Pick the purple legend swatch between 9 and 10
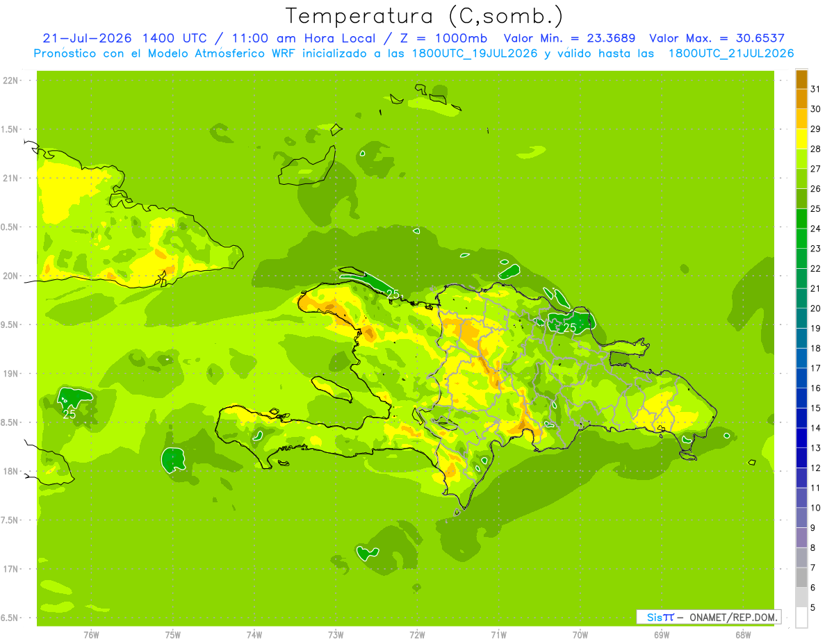This screenshot has width=834, height=644. click(x=801, y=518)
